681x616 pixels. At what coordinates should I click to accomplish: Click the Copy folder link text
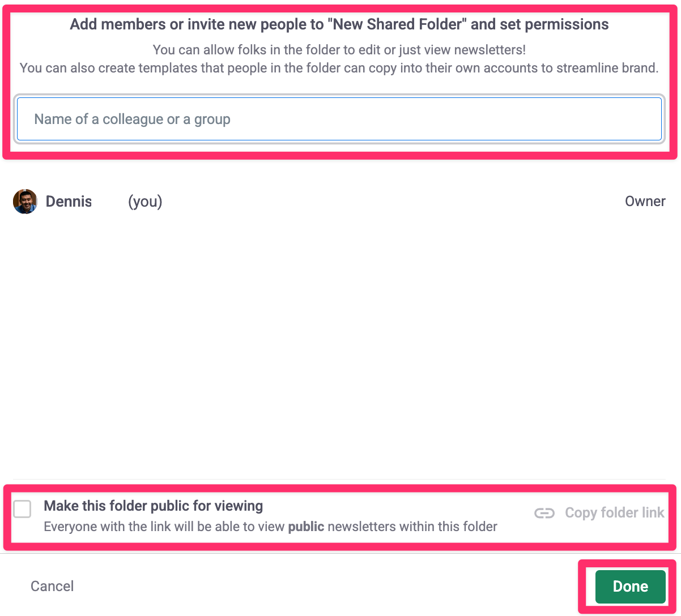[614, 513]
